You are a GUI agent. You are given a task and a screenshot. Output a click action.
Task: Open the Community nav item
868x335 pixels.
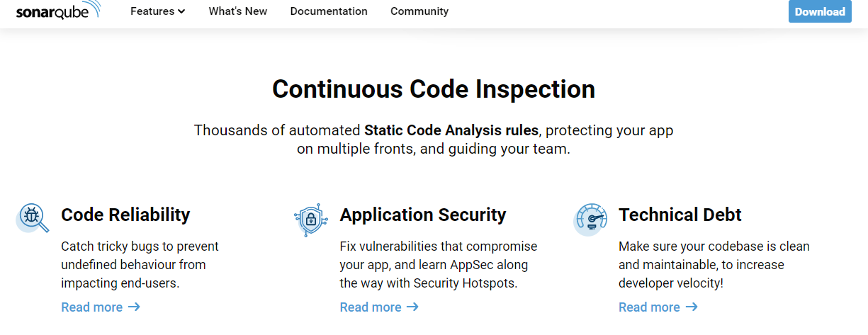pos(419,11)
